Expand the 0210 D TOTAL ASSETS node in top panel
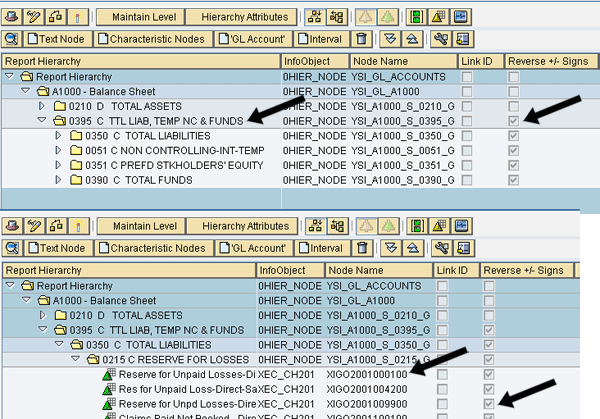 (x=41, y=106)
